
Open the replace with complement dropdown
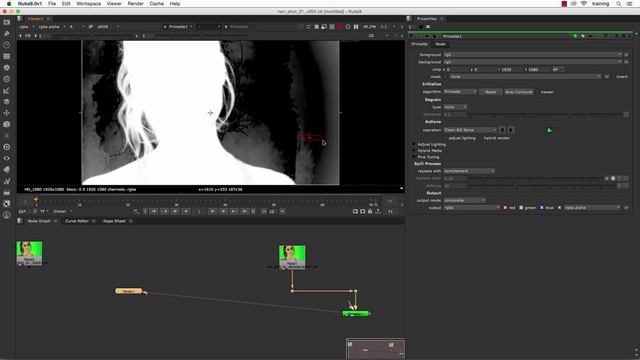(x=469, y=171)
